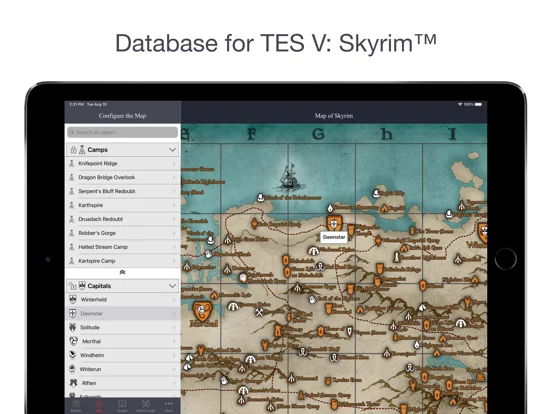Collapse the Capitals section chevron
This screenshot has width=552, height=414.
tap(172, 286)
